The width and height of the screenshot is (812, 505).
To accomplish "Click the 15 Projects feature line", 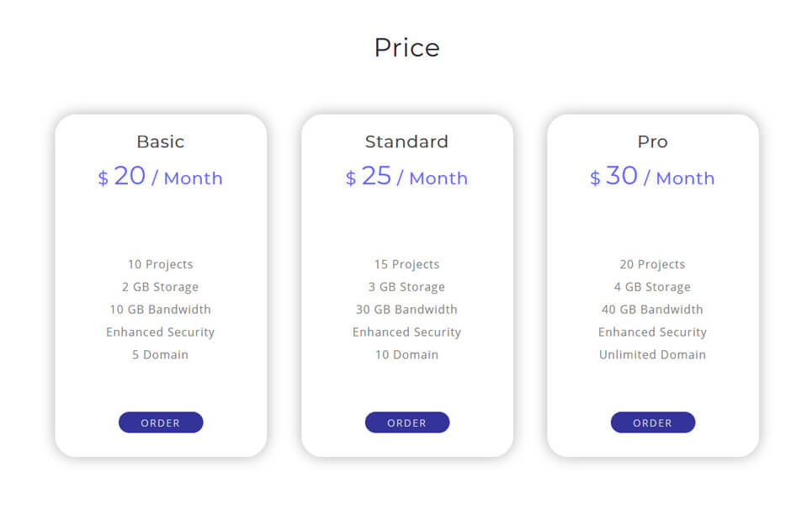I will point(407,264).
